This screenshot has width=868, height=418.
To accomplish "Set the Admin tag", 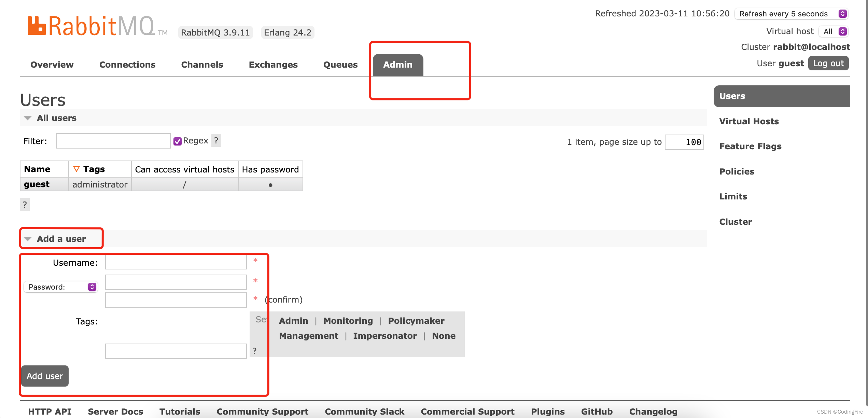I will (294, 321).
